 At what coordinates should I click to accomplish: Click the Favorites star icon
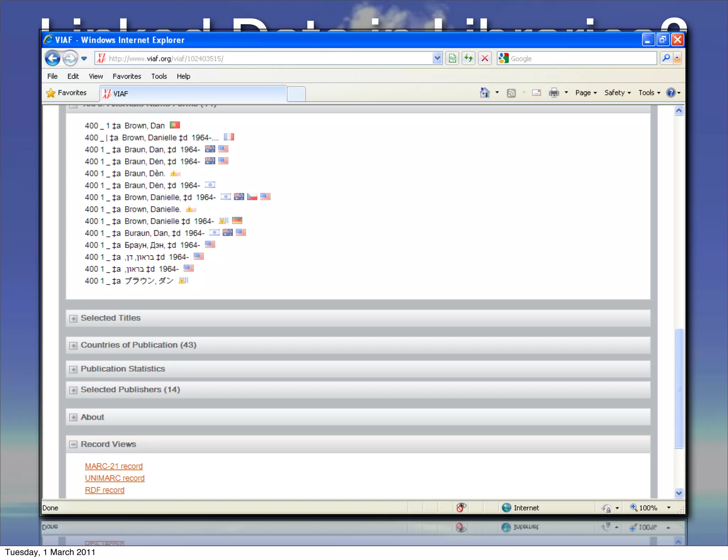51,93
